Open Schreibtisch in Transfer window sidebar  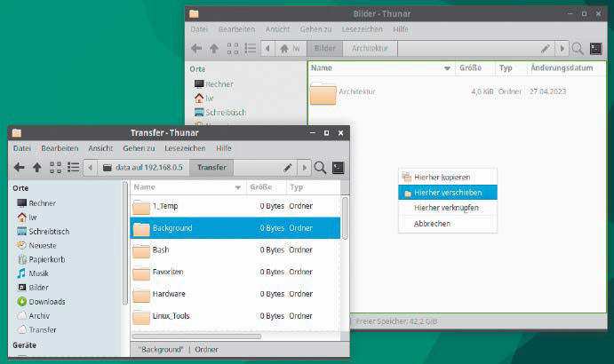[x=43, y=232]
